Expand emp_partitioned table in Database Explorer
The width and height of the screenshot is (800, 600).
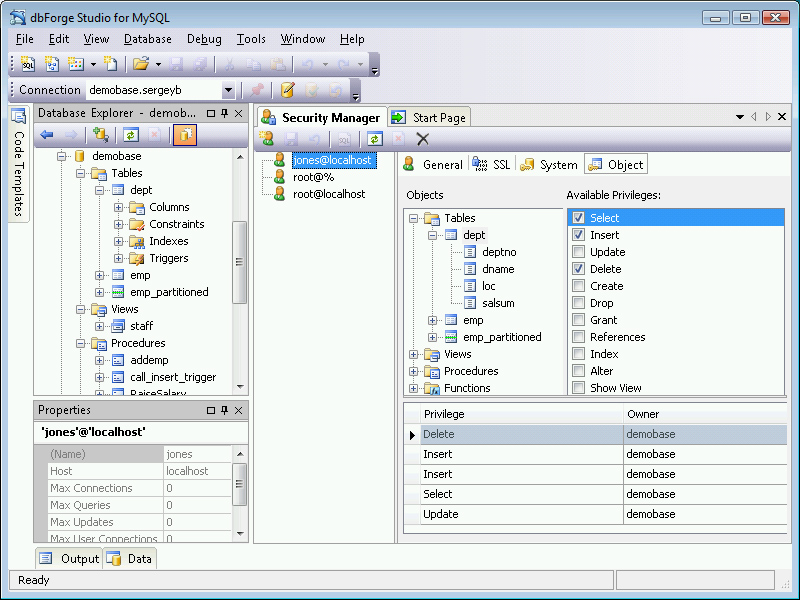(99, 292)
